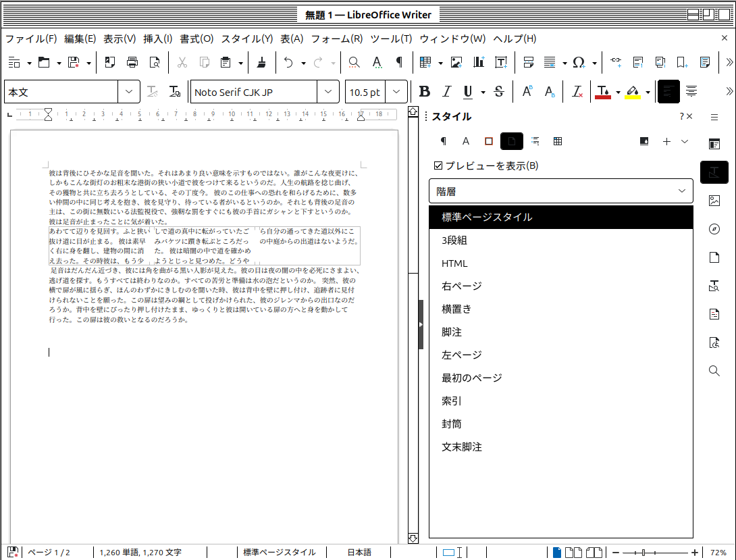Click the Insert Bookmark icon

pos(682,62)
